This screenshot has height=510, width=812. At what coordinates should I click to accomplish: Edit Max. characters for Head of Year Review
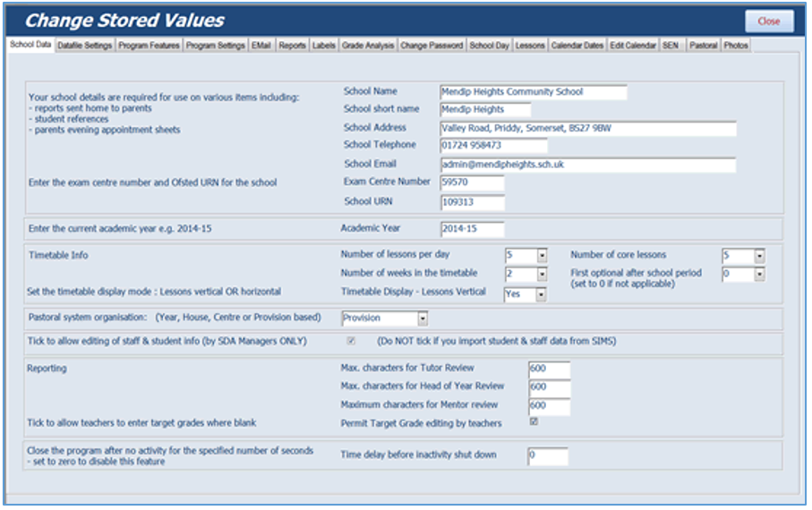click(550, 387)
